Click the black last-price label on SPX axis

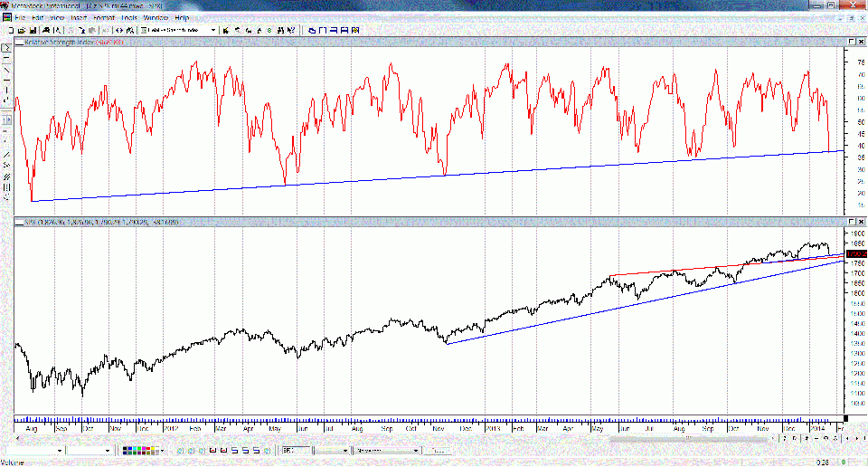click(856, 253)
